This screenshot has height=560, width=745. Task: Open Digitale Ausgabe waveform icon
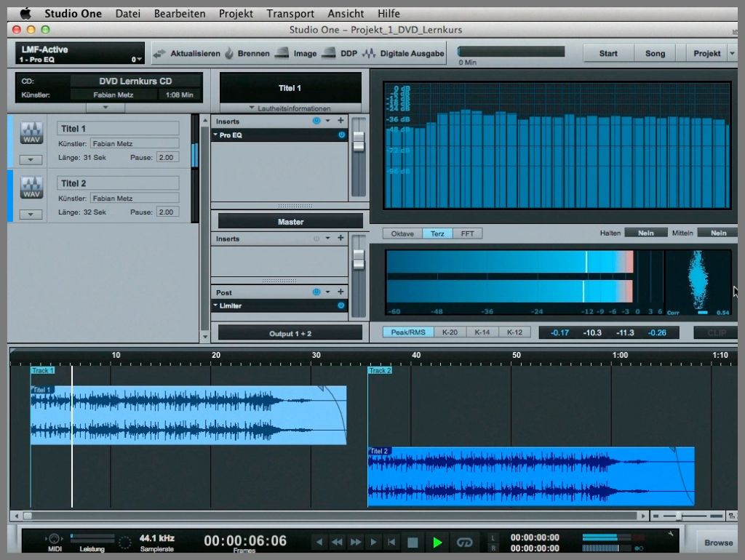[x=369, y=53]
